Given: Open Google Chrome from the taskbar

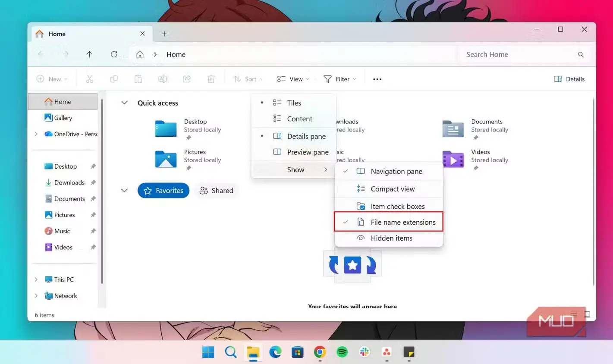Looking at the screenshot, I should [320, 352].
